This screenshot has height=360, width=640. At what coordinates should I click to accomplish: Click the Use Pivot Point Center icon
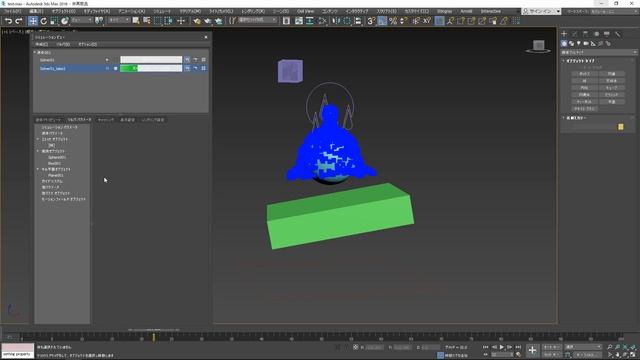pos(99,20)
